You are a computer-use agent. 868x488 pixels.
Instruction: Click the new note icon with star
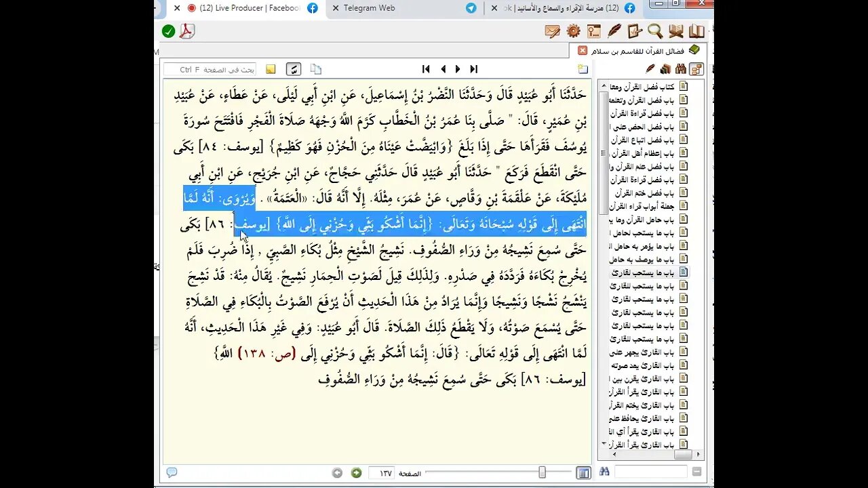(x=583, y=69)
